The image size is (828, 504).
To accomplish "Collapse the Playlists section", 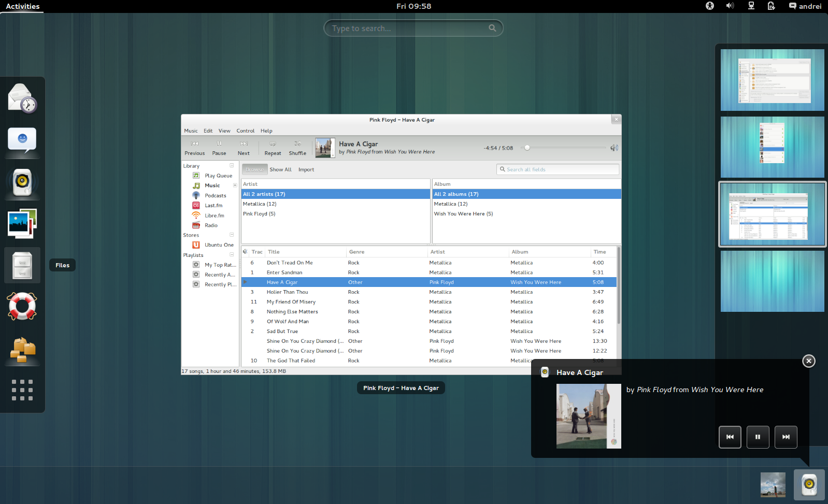I will [x=232, y=255].
